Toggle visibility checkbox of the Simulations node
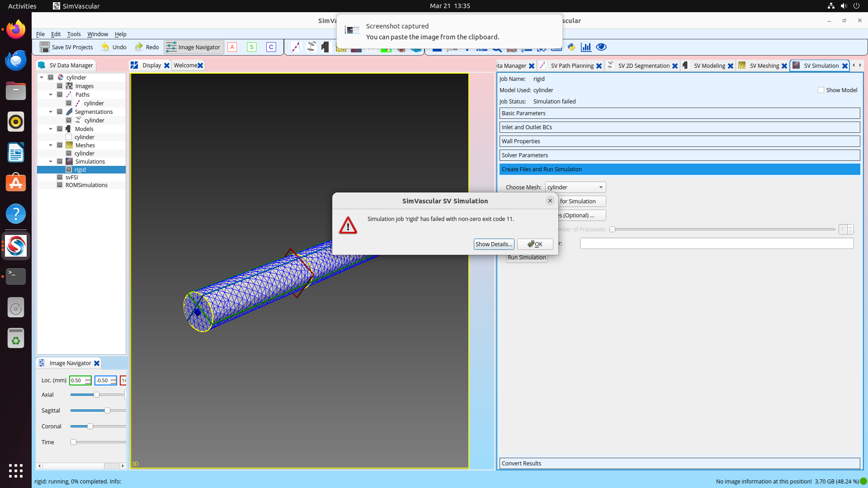This screenshot has width=868, height=488. tap(60, 161)
